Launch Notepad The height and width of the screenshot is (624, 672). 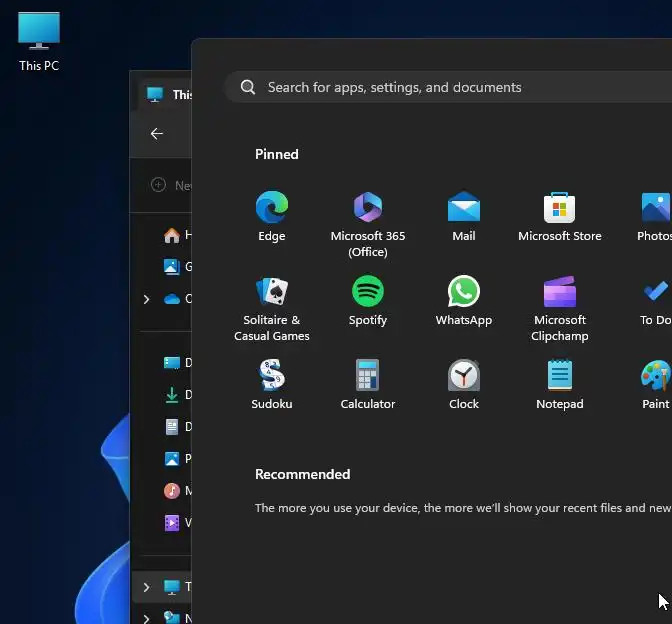tap(560, 384)
